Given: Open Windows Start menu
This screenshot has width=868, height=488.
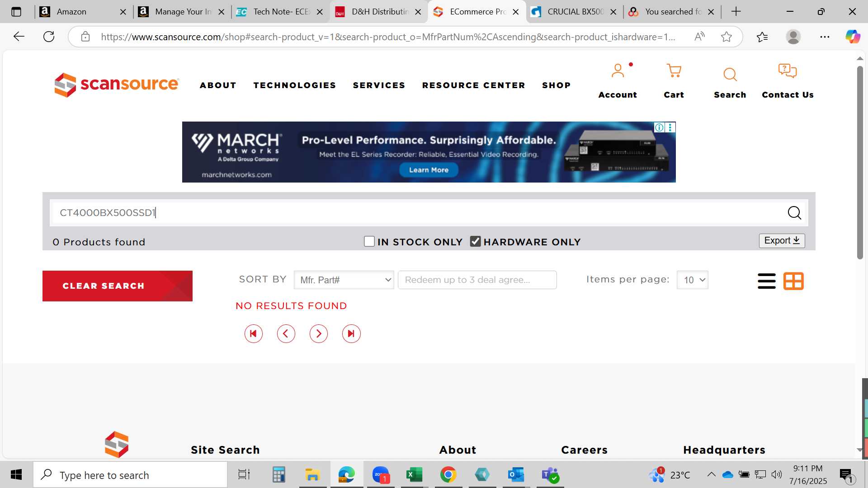Looking at the screenshot, I should (16, 474).
